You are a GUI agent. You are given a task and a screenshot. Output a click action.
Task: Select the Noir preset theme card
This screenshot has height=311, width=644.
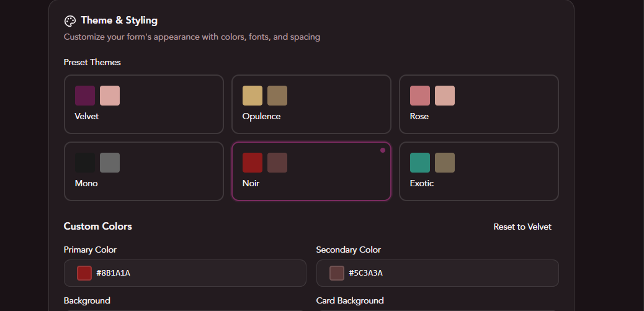tap(311, 171)
